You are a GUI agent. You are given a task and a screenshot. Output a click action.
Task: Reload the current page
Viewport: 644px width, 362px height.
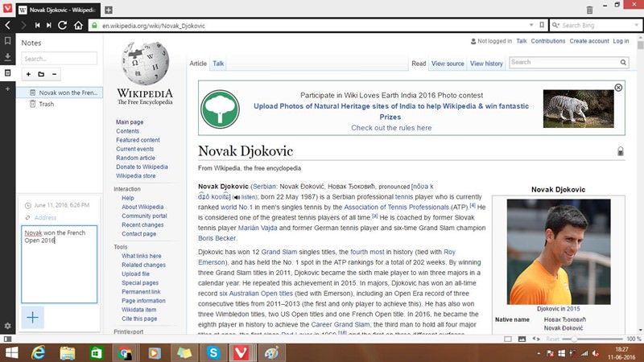(x=63, y=26)
